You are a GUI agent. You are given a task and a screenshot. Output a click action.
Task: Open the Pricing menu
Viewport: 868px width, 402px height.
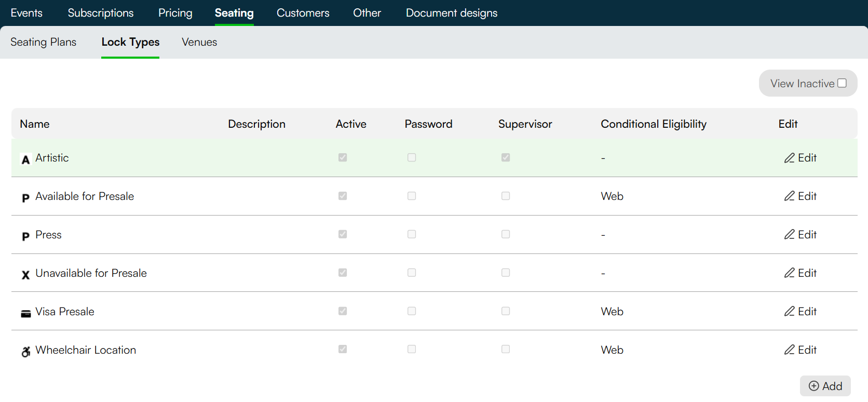tap(175, 13)
